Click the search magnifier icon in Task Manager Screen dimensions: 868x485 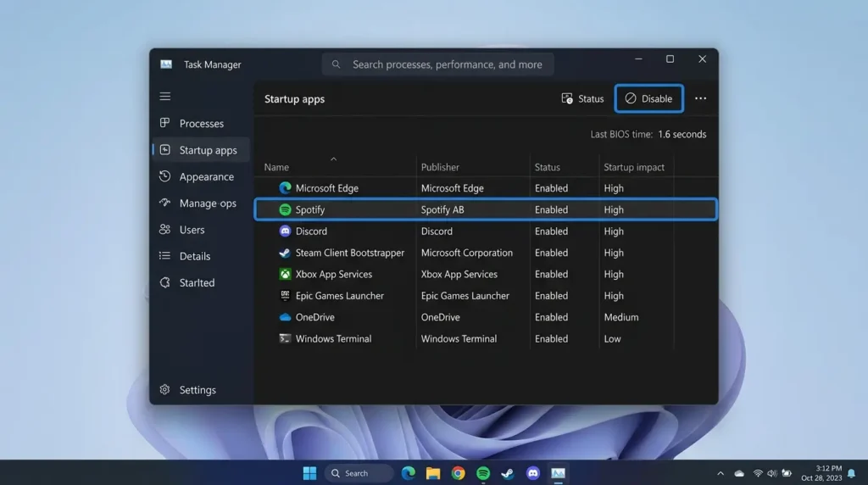click(x=336, y=64)
